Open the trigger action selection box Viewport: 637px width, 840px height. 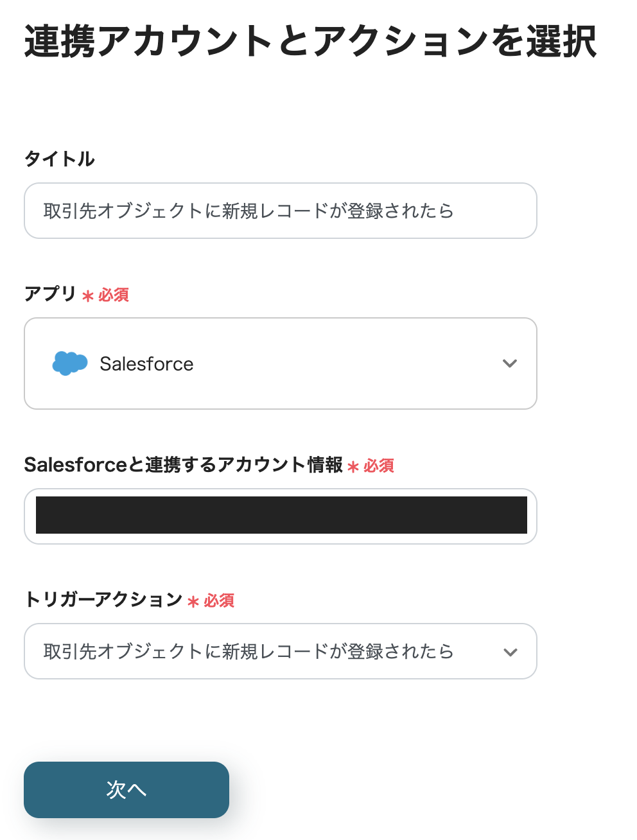pos(270,651)
